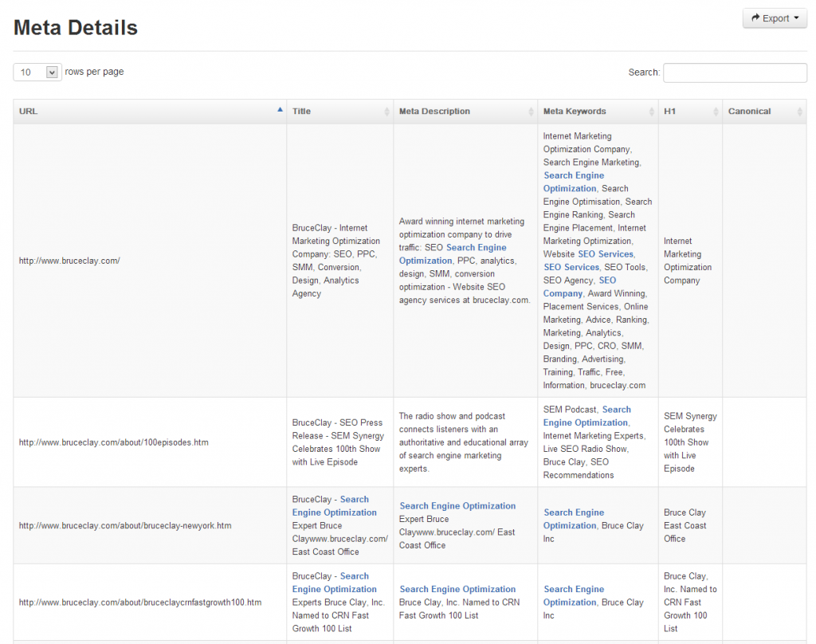Select the bruceclaycrnfastgrowth100.htm URL cell
816x644 pixels.
coord(150,603)
